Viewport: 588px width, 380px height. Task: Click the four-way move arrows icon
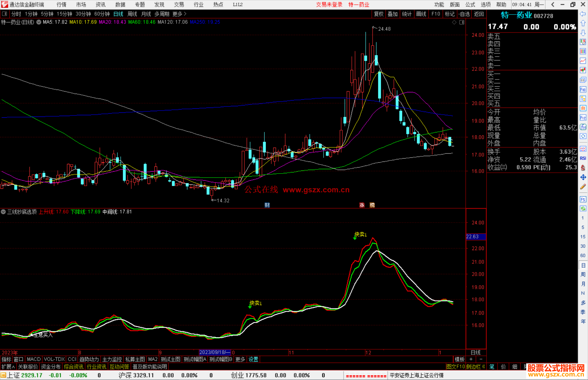(583, 177)
